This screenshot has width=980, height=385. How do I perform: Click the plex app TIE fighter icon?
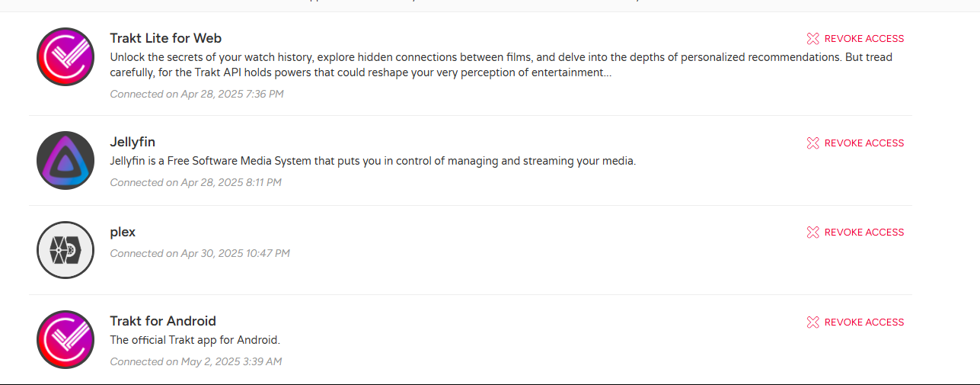[x=65, y=250]
